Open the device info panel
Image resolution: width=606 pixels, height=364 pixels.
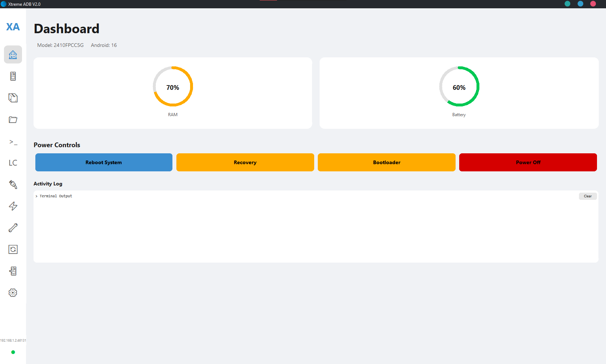pos(13,76)
